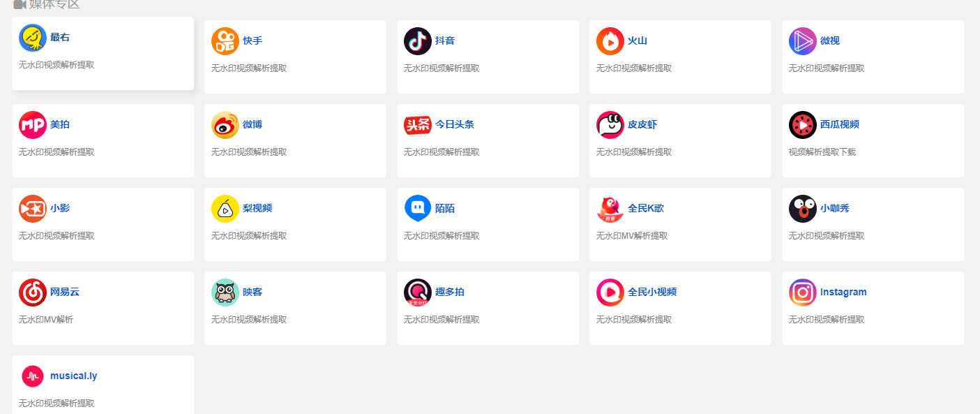
Task: Click the 美拍 MP icon
Action: (33, 125)
